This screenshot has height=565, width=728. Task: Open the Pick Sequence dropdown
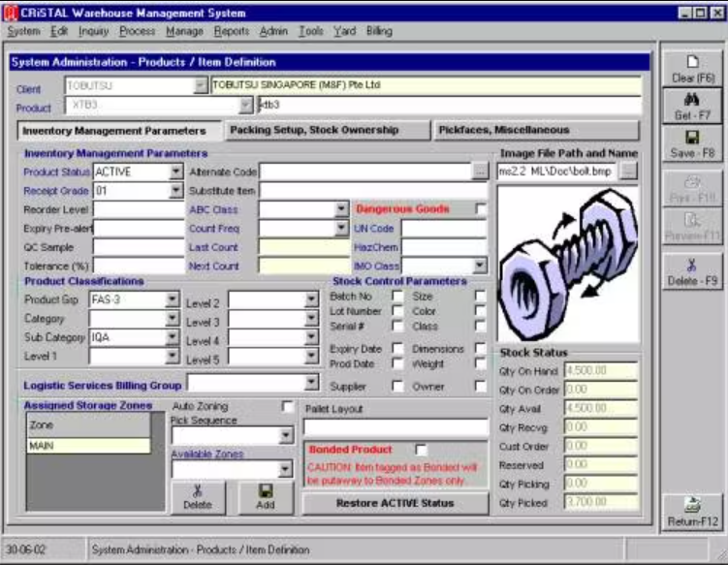pos(286,435)
